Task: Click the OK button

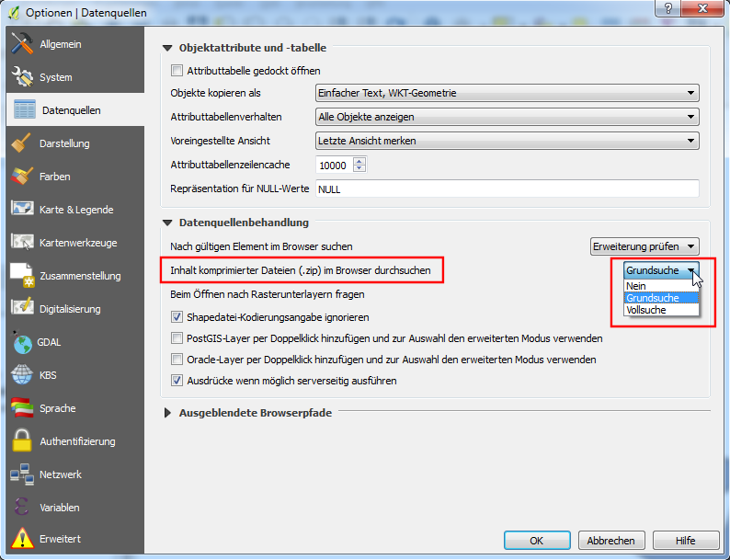Action: (537, 540)
